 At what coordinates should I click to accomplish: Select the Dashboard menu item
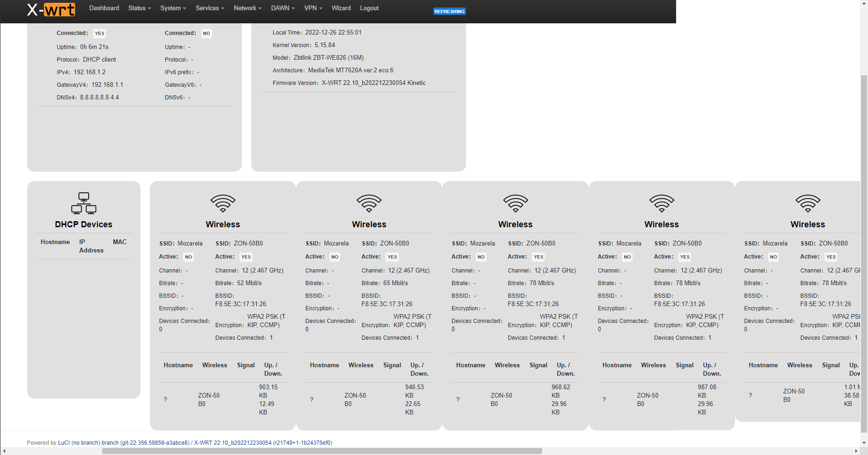tap(104, 8)
